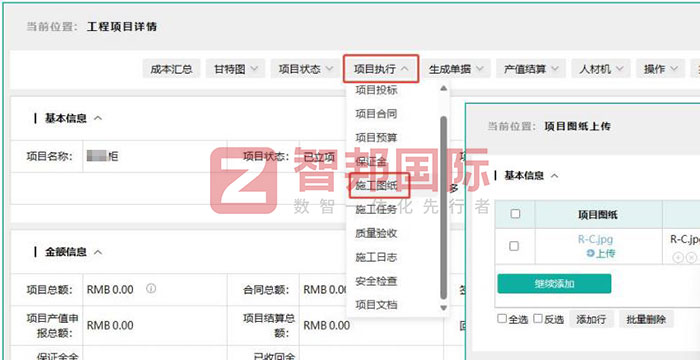Collapse 基本信息 section in 项目图纸上传 panel
Screen dimensions: 700x360
(554, 176)
